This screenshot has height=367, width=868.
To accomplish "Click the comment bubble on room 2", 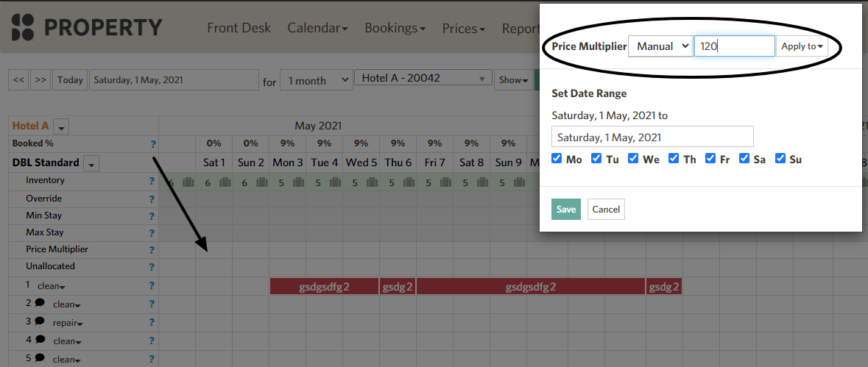I will click(40, 303).
